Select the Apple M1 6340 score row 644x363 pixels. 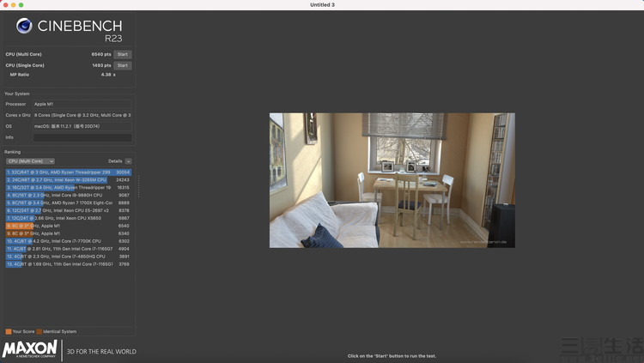[69, 233]
